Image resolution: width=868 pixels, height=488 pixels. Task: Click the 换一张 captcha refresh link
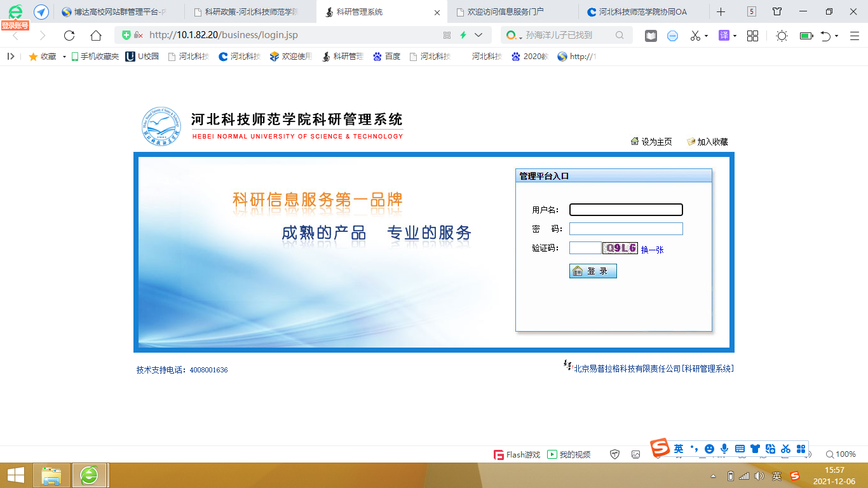click(x=652, y=250)
